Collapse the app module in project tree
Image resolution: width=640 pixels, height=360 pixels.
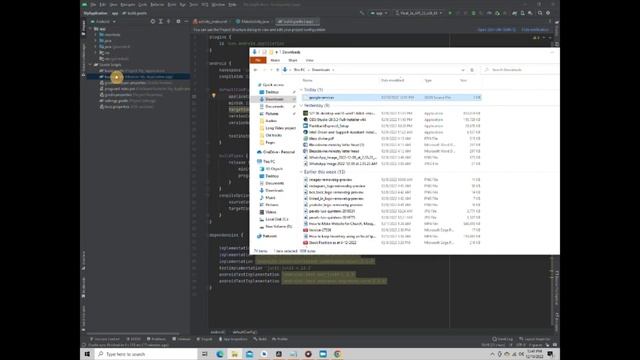(91, 29)
